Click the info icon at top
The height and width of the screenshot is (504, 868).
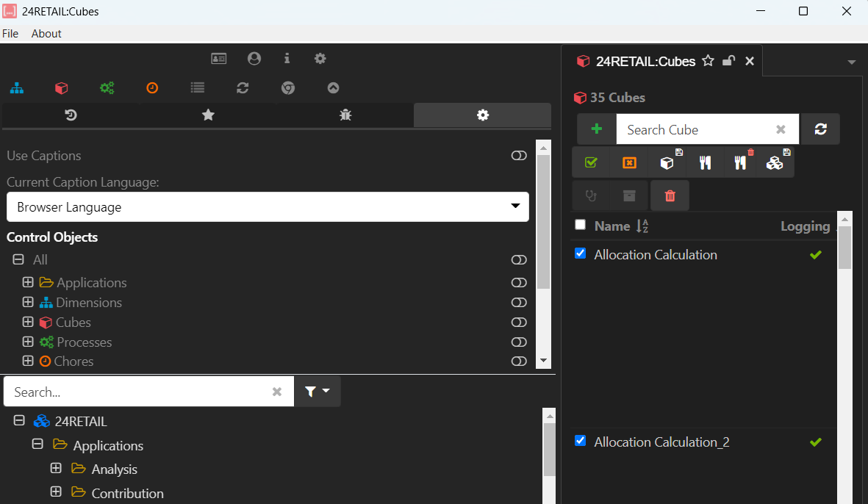tap(287, 59)
